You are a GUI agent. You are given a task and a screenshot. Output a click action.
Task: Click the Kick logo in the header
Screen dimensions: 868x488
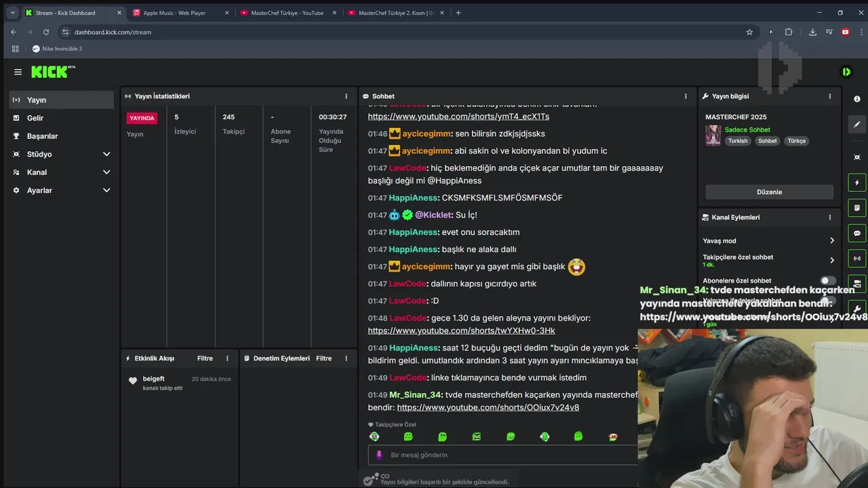(x=53, y=72)
